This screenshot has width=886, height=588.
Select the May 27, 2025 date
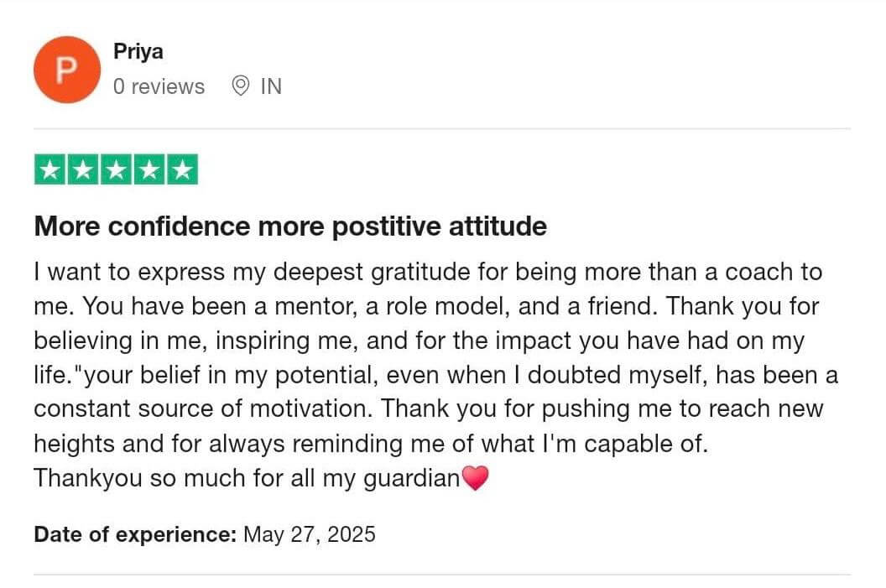pyautogui.click(x=309, y=534)
